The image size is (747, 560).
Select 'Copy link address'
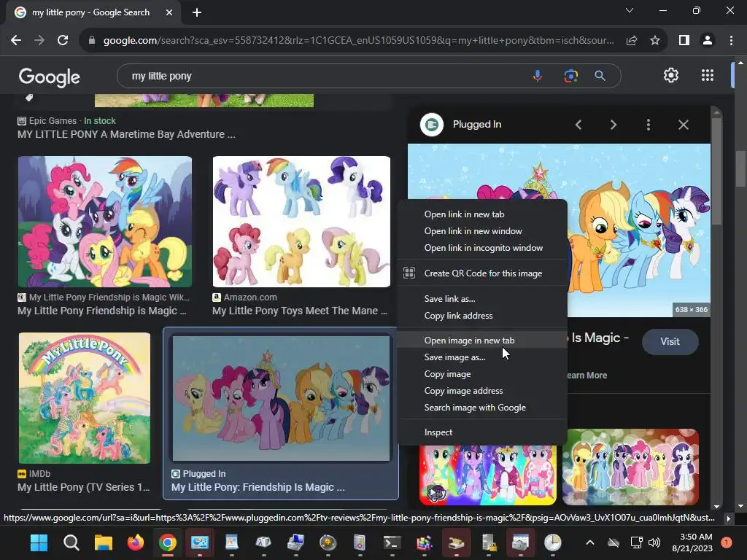click(x=481, y=316)
